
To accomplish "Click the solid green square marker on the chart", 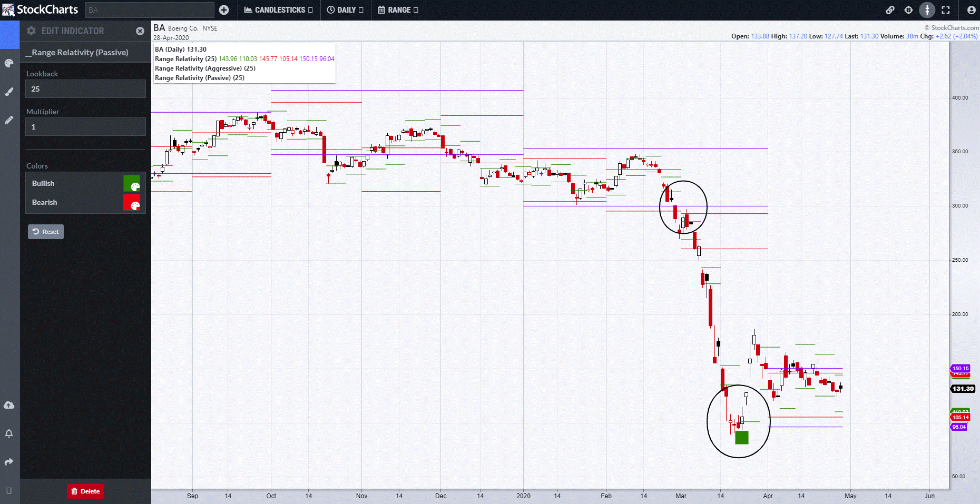I will (742, 437).
